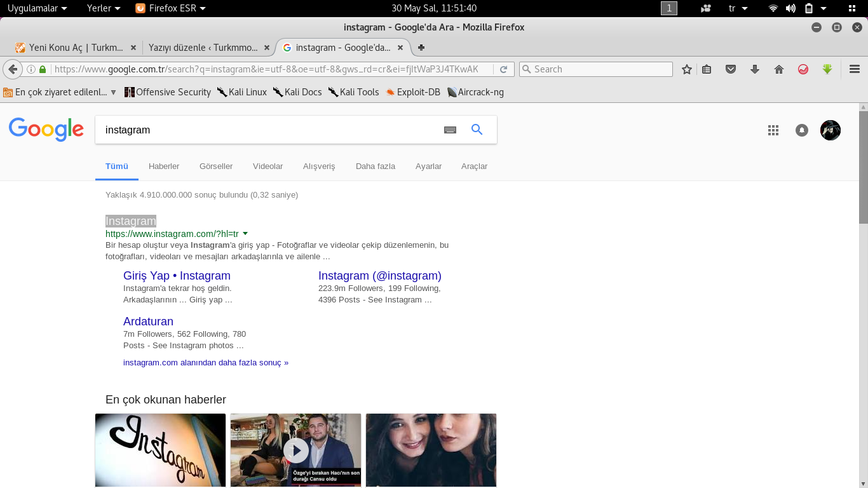Open the two women news thumbnail
Image resolution: width=868 pixels, height=488 pixels.
tap(431, 451)
